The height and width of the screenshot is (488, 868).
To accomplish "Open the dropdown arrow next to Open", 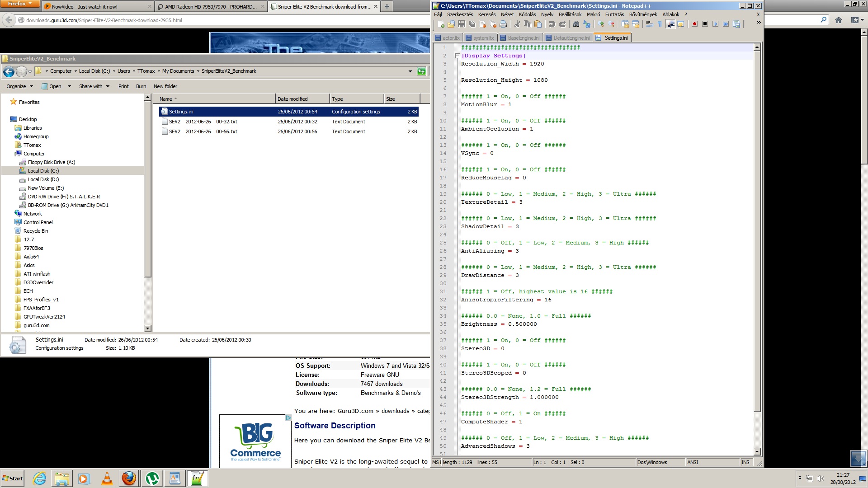I will point(69,86).
